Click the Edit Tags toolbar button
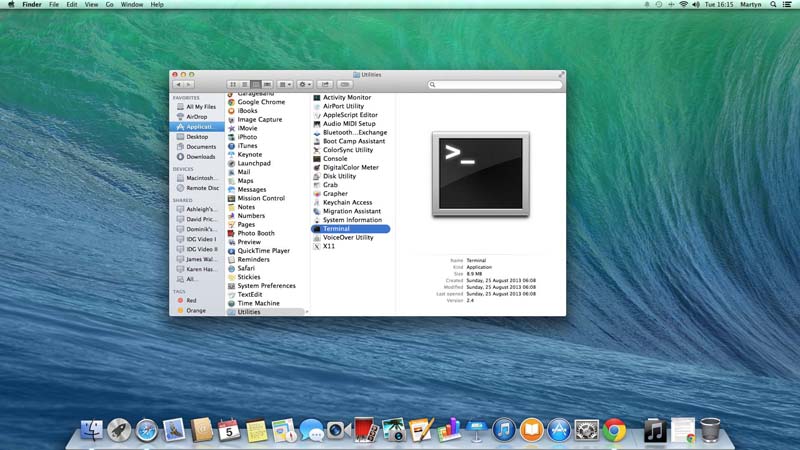 (x=345, y=84)
